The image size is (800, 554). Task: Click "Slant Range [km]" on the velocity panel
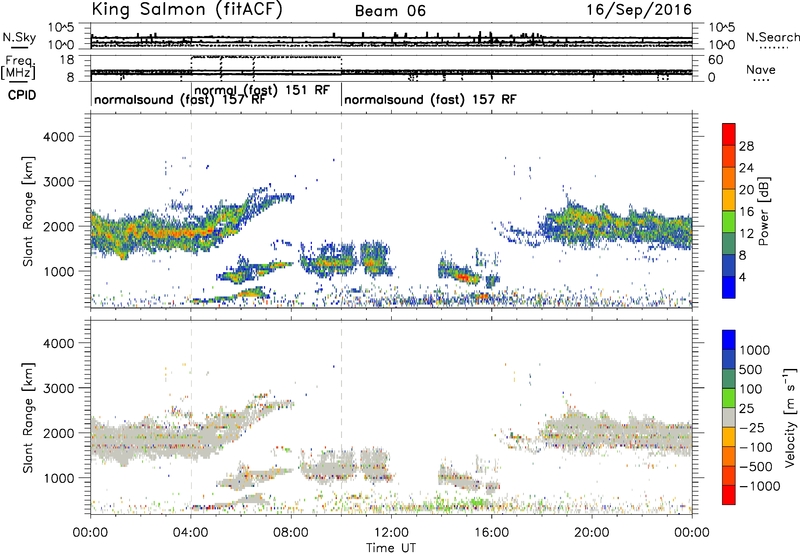pyautogui.click(x=28, y=418)
